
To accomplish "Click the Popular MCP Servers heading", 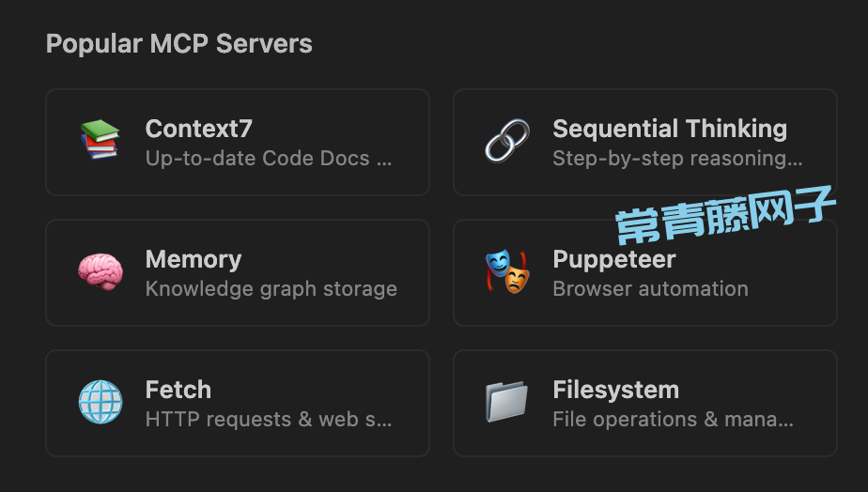I will pyautogui.click(x=179, y=43).
